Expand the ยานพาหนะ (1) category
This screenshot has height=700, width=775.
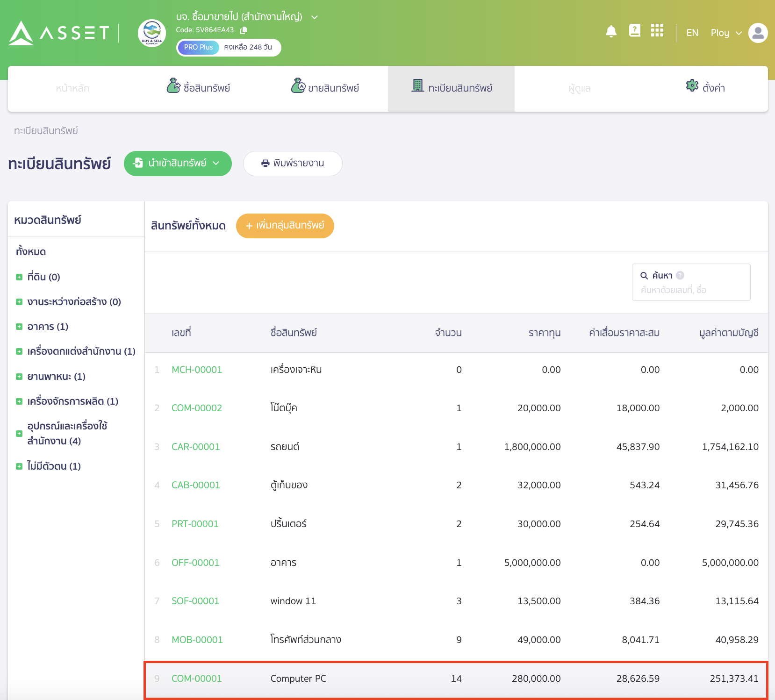[19, 377]
